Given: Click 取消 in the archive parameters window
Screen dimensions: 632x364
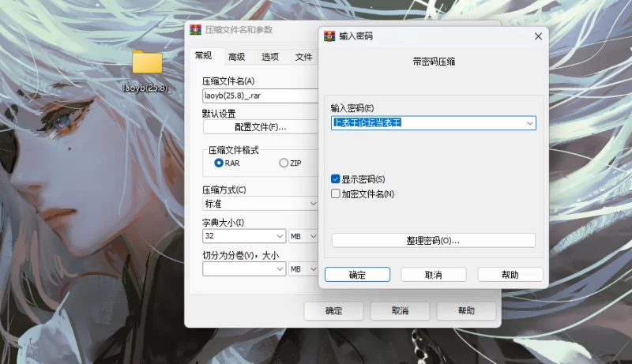Looking at the screenshot, I should tap(400, 310).
